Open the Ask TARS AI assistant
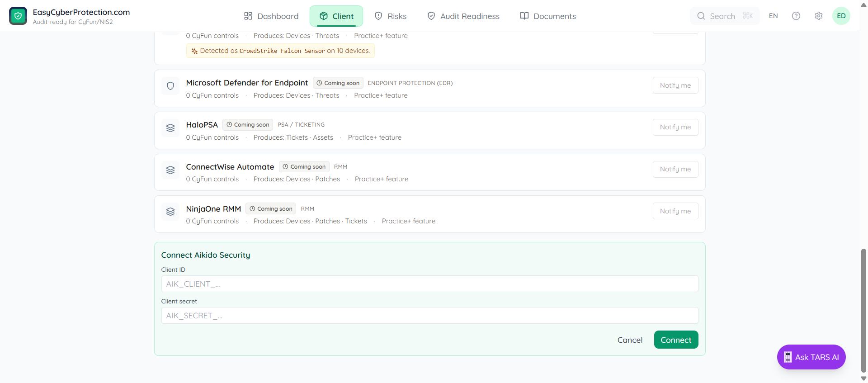The height and width of the screenshot is (383, 868). (811, 357)
